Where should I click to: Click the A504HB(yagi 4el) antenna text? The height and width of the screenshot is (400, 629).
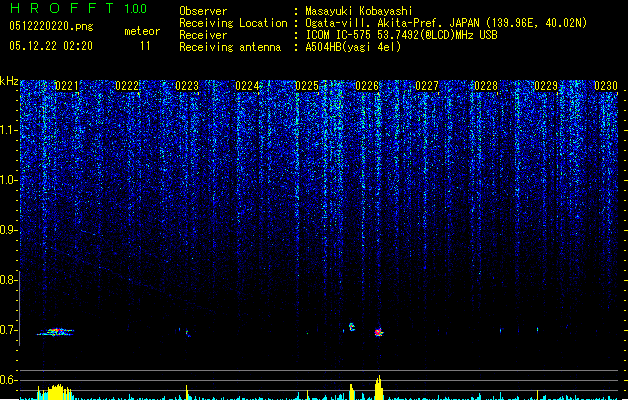(353, 47)
